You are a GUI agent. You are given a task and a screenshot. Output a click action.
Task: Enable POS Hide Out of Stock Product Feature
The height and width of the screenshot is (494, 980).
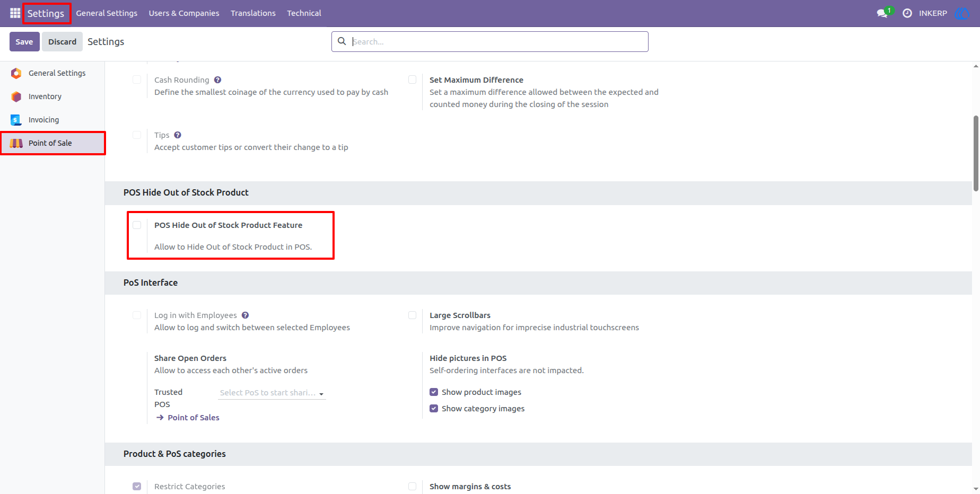click(x=137, y=225)
